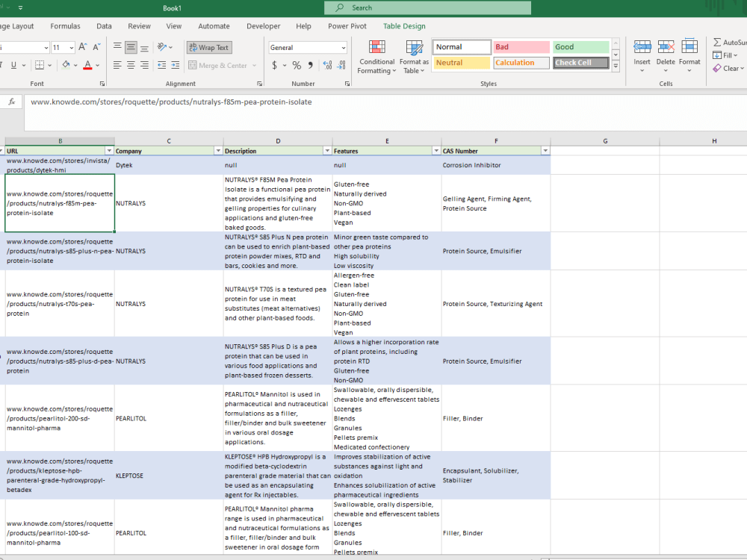
Task: Open the Table Design tab
Action: tap(404, 26)
